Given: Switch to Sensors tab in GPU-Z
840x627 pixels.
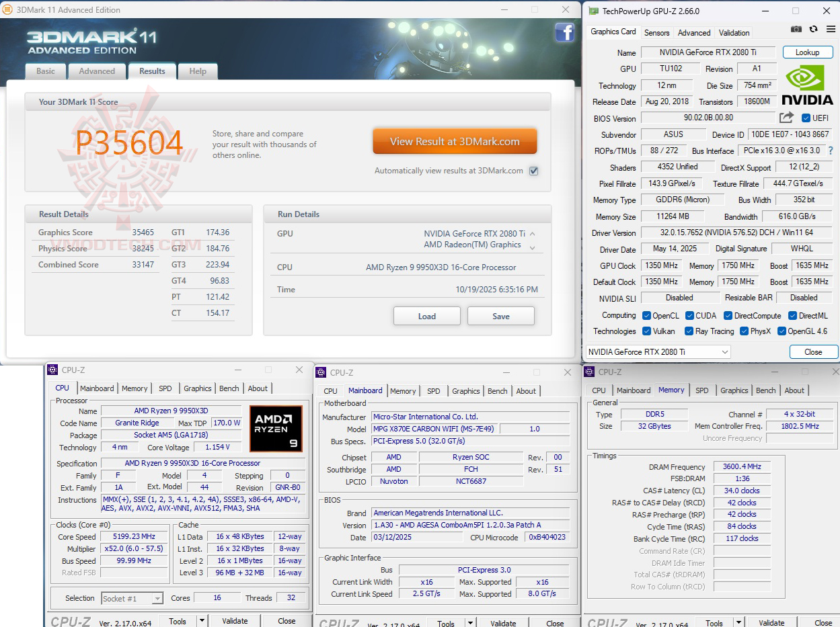Looking at the screenshot, I should point(657,32).
